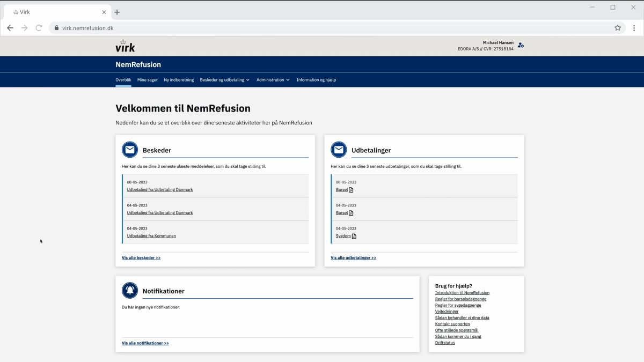Go back using the browser back arrow
Viewport: 644px width, 362px height.
[x=10, y=28]
